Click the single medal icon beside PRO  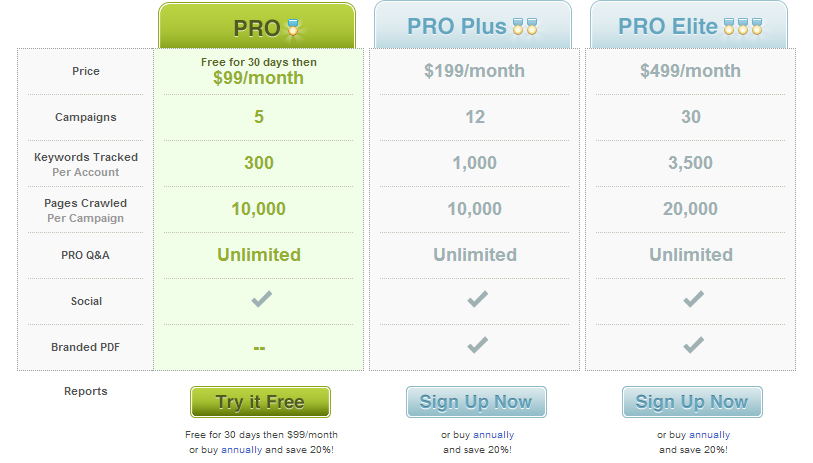tap(293, 27)
